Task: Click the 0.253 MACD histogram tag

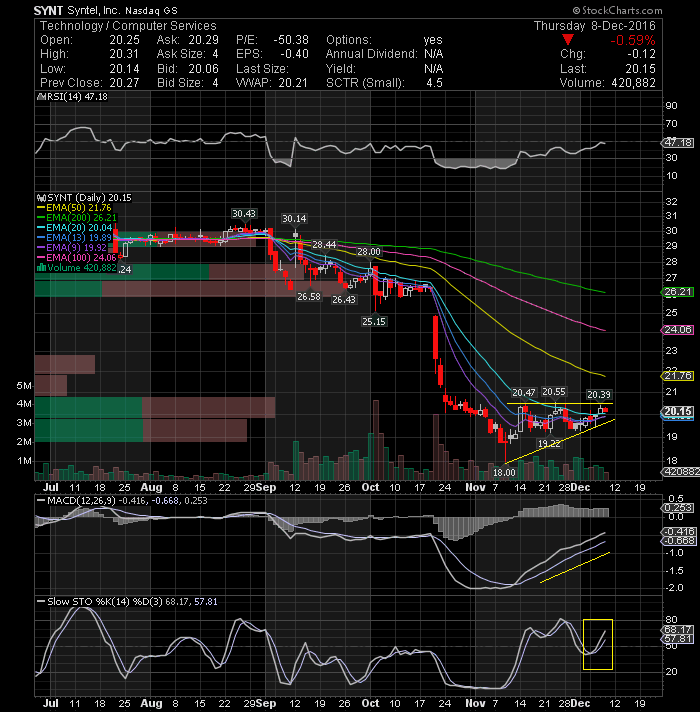Action: (679, 508)
